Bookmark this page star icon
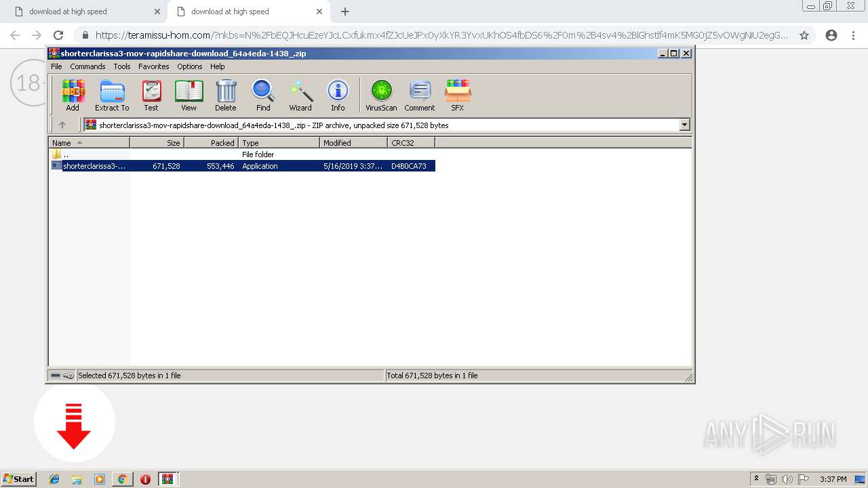 tap(804, 35)
